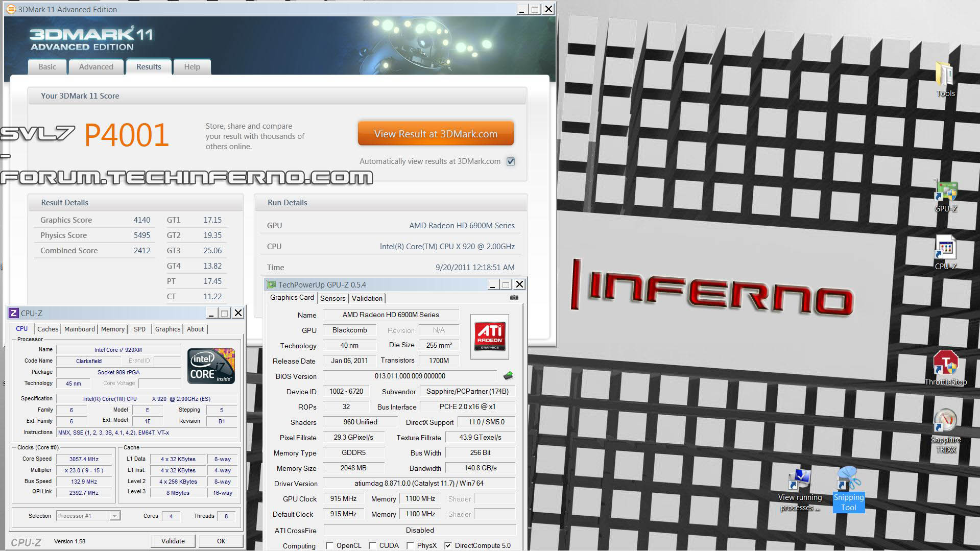Viewport: 980px width, 551px height.
Task: Click the Multiplier value x 23.0 field
Action: coord(84,470)
